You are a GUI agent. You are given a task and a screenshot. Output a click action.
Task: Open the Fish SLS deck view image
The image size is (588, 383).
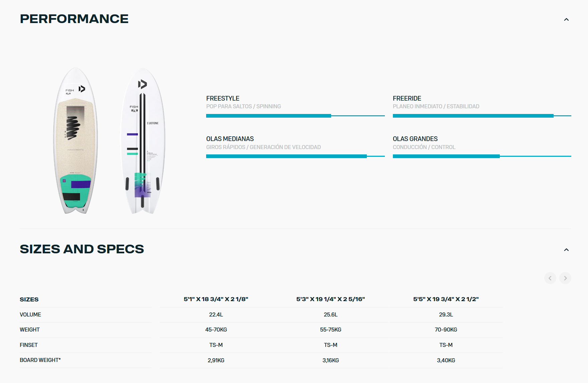coord(76,140)
